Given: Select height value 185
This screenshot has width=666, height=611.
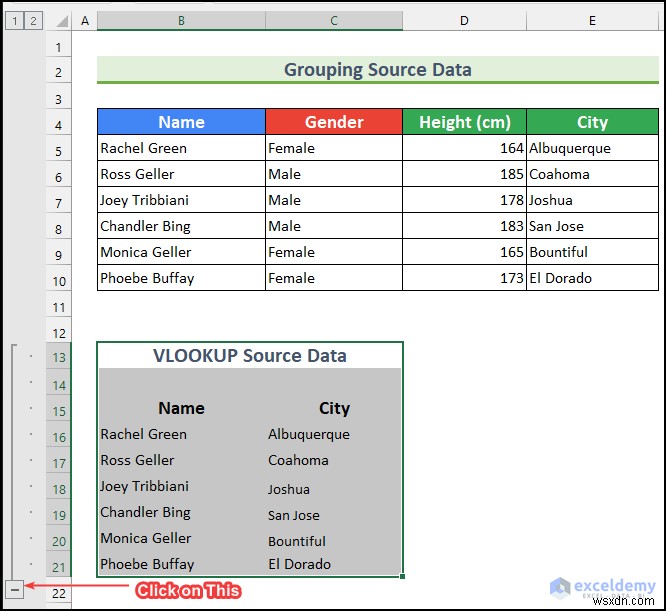Looking at the screenshot, I should [x=464, y=174].
